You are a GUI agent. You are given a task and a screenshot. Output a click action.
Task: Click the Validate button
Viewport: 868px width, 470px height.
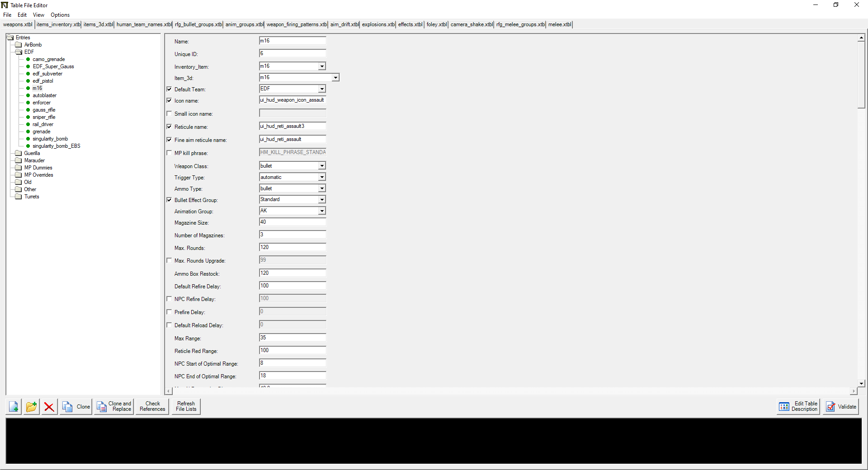(x=841, y=407)
